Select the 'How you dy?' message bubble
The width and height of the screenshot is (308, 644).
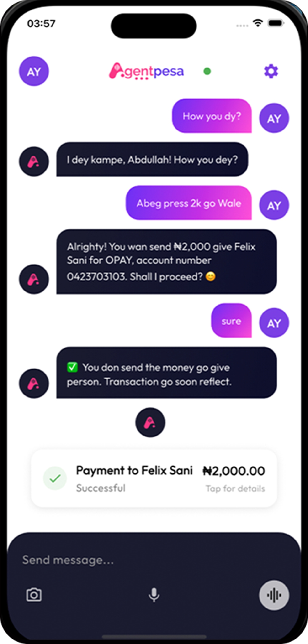coord(212,116)
